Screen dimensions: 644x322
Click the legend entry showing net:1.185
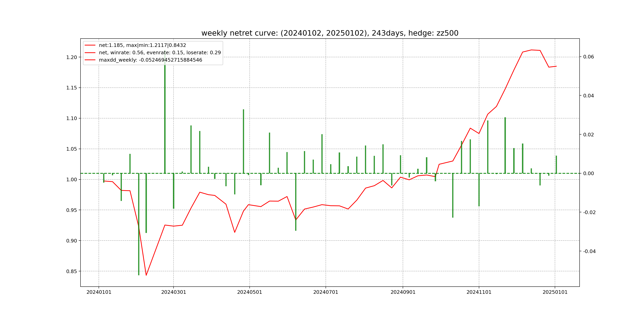point(142,45)
